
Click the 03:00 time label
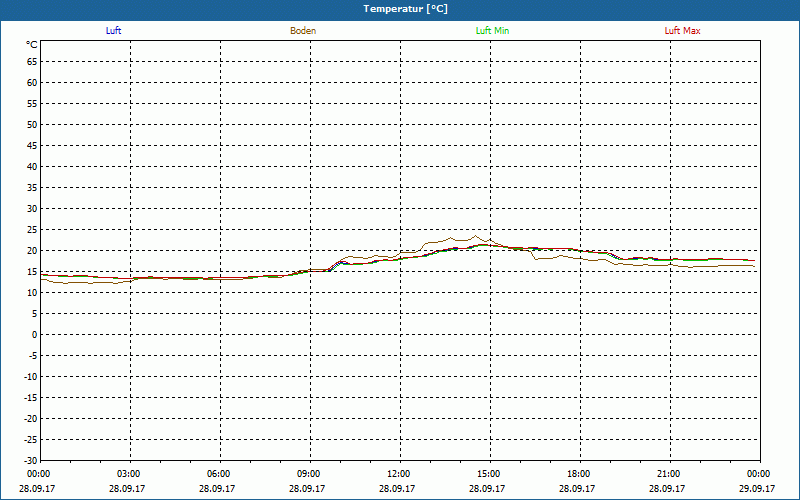click(129, 474)
